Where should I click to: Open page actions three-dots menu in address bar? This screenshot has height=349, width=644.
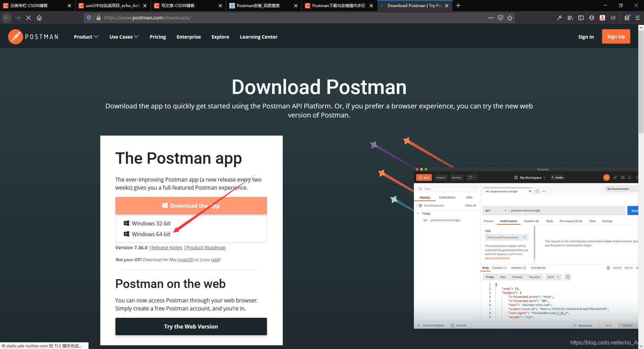point(491,18)
